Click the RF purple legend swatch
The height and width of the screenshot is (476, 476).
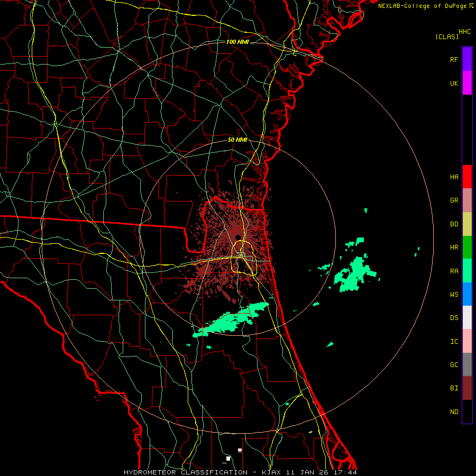pos(467,59)
